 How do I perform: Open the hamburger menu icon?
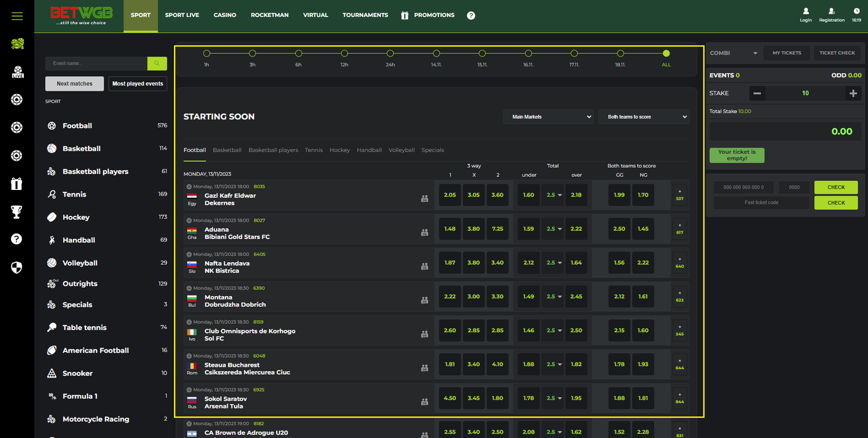click(17, 16)
